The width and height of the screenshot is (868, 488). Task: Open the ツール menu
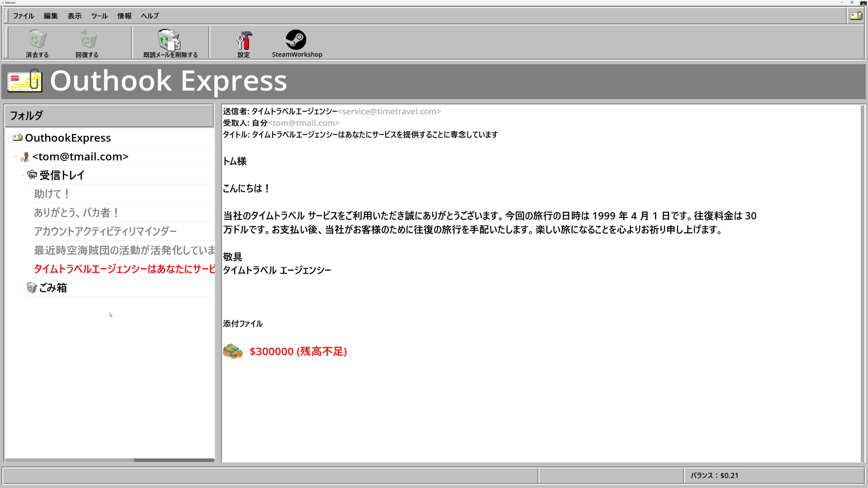pyautogui.click(x=99, y=16)
